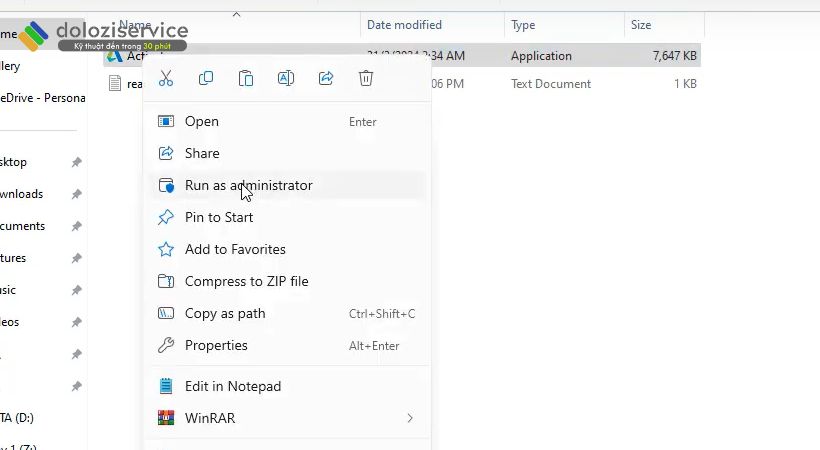Click the Delete trash can icon
The width and height of the screenshot is (820, 450).
coord(366,78)
